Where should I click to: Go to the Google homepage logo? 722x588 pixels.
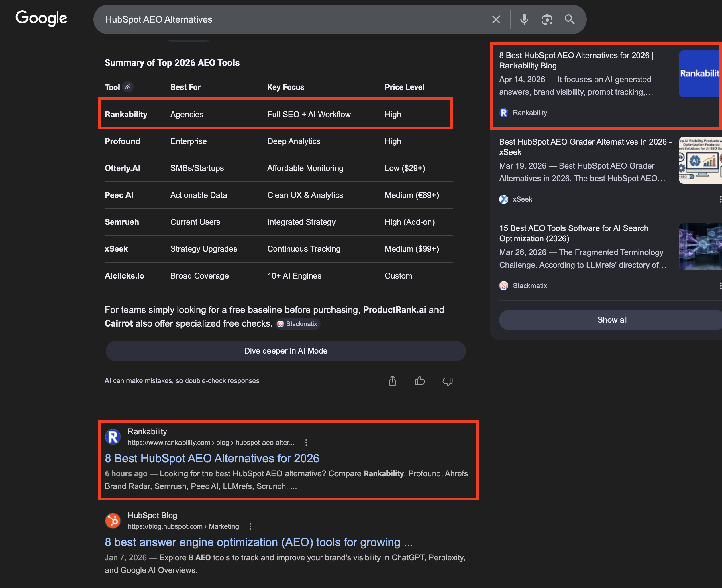pyautogui.click(x=41, y=18)
